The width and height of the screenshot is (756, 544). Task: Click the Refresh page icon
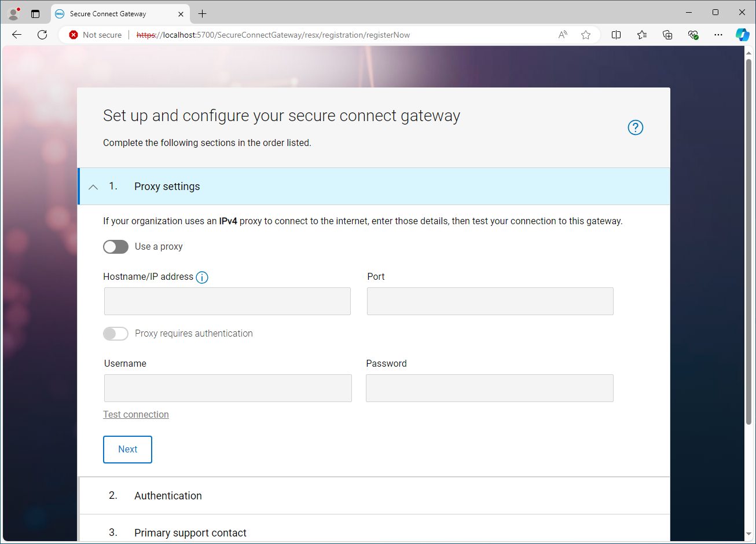pyautogui.click(x=42, y=35)
